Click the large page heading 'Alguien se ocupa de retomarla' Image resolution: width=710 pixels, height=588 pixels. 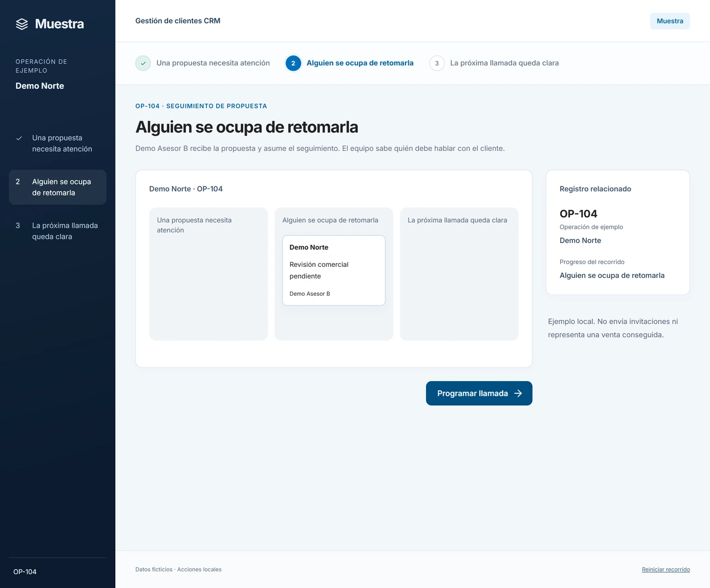coord(247,127)
